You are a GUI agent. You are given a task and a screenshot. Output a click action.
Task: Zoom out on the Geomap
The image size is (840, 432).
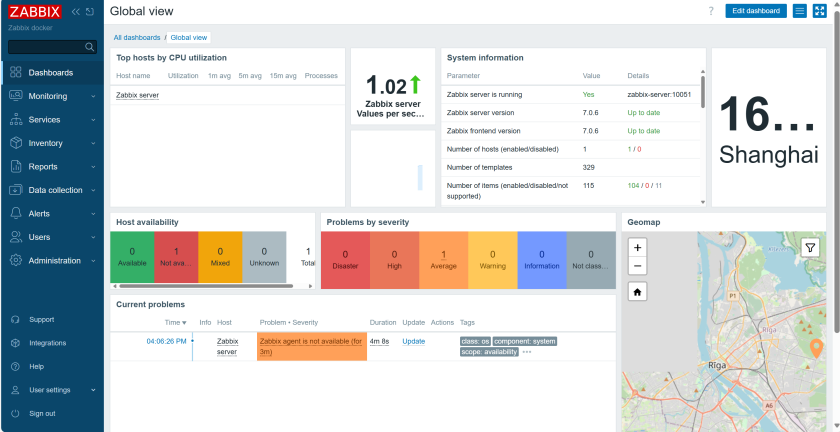pyautogui.click(x=637, y=266)
